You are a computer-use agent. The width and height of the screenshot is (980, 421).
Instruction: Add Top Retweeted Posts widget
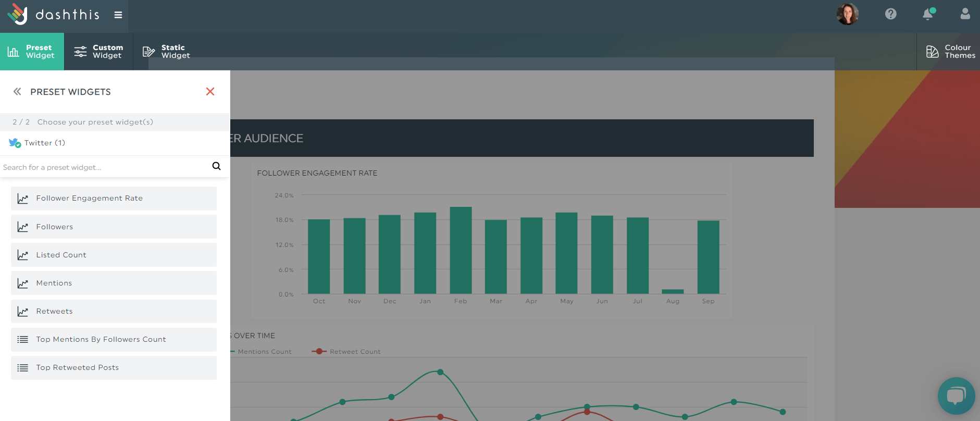tap(114, 368)
